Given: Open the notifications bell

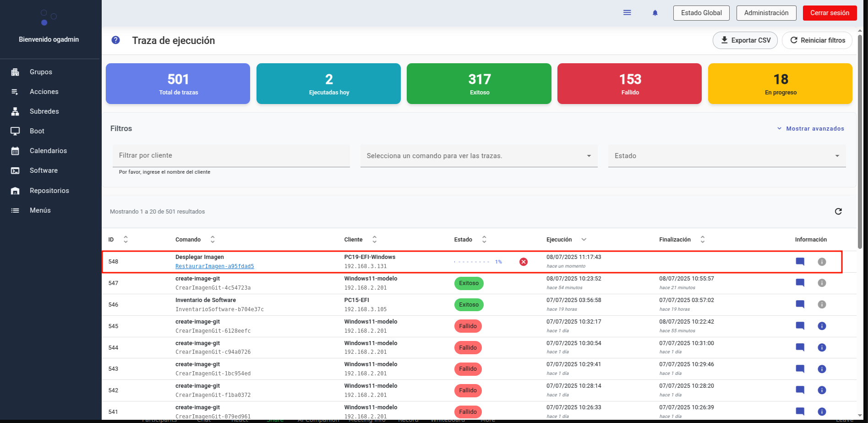Looking at the screenshot, I should tap(655, 13).
